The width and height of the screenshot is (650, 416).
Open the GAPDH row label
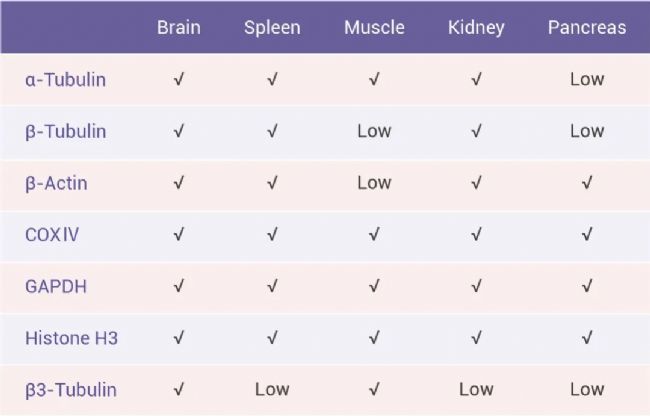(x=56, y=286)
